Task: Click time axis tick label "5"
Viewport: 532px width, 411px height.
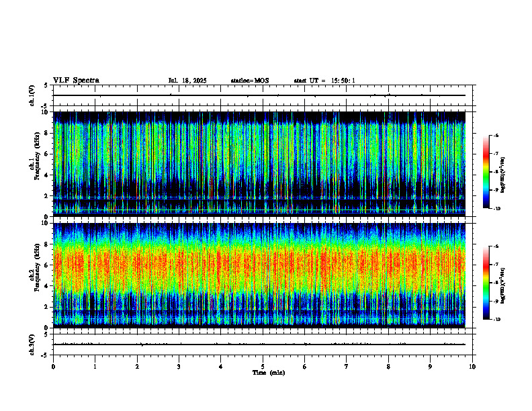Action: (x=263, y=367)
